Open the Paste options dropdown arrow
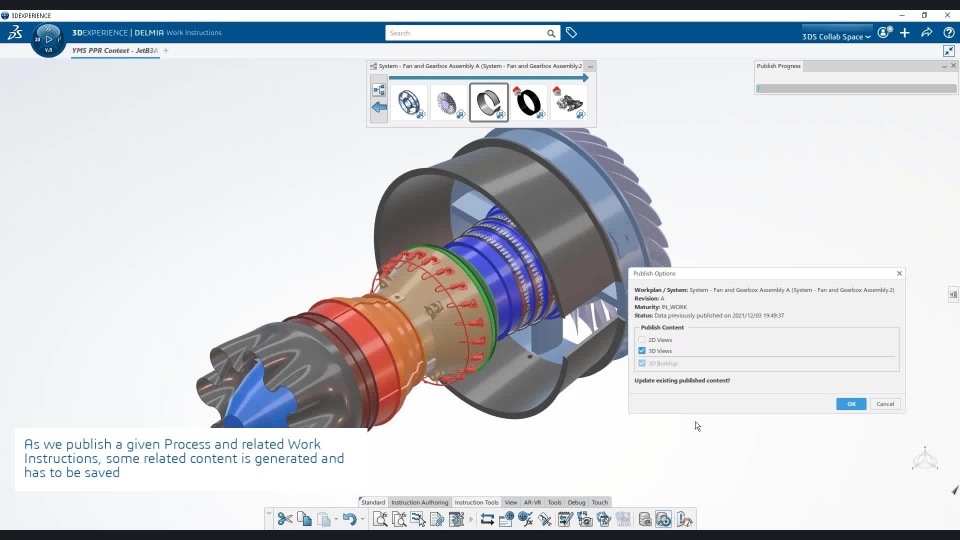Screen dimensions: 960x540 click(336, 519)
